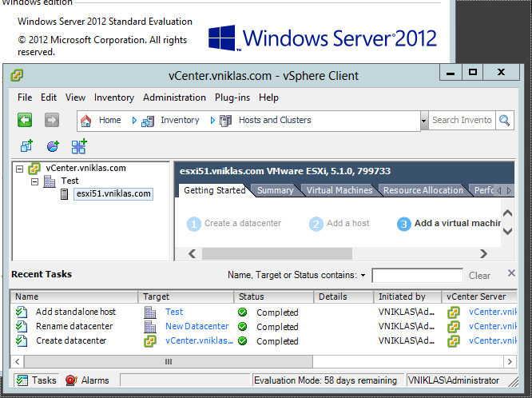Show previous tabs with left tab arrow
The image size is (532, 398).
click(x=498, y=190)
